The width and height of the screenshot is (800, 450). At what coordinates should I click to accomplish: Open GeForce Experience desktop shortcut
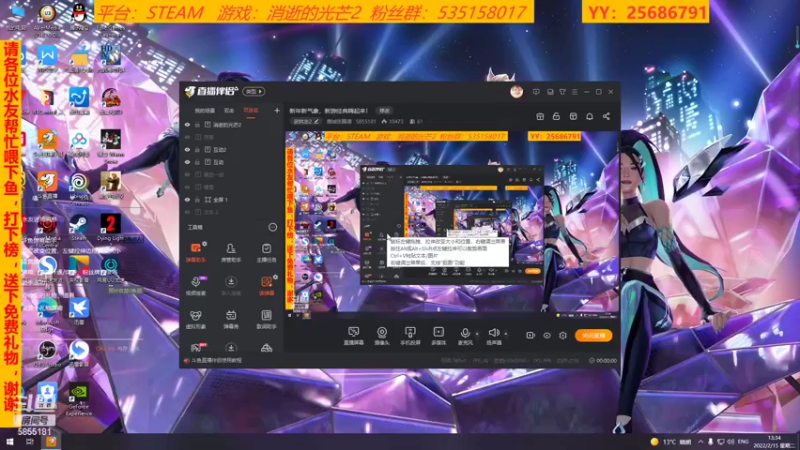pyautogui.click(x=79, y=399)
